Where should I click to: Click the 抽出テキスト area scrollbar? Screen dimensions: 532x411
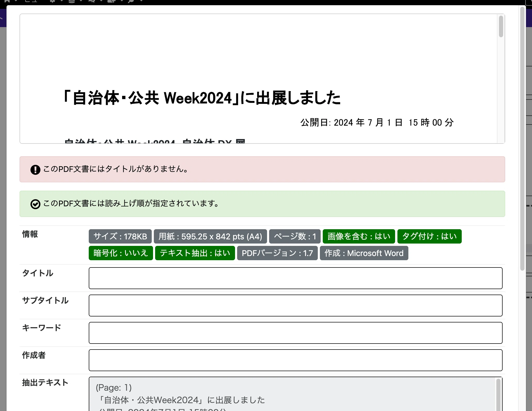pos(498,395)
